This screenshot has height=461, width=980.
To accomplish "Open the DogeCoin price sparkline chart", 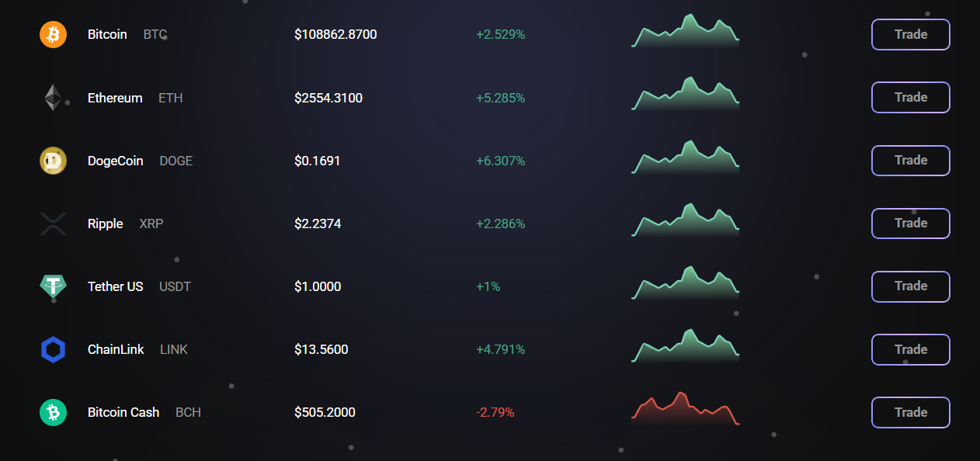I will point(686,157).
